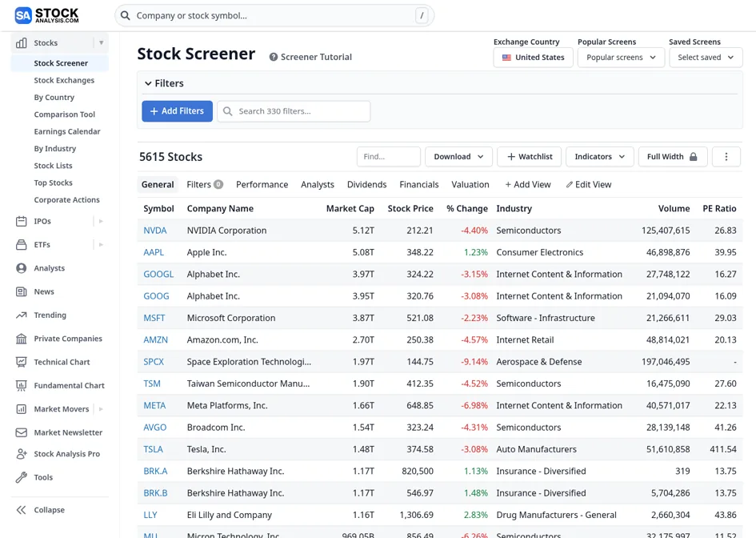756x538 pixels.
Task: Open the Analysts person icon
Action: (x=22, y=268)
